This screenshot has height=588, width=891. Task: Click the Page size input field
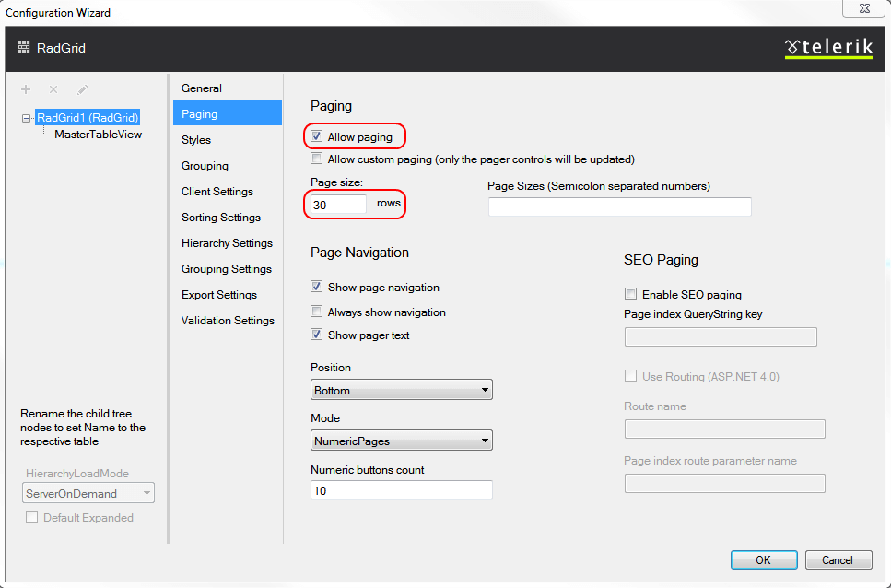[x=338, y=205]
